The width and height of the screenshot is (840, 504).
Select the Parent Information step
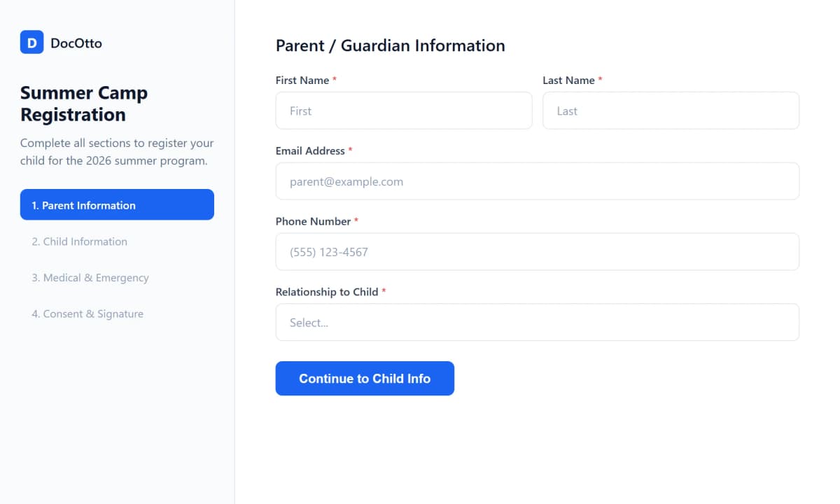coord(117,205)
